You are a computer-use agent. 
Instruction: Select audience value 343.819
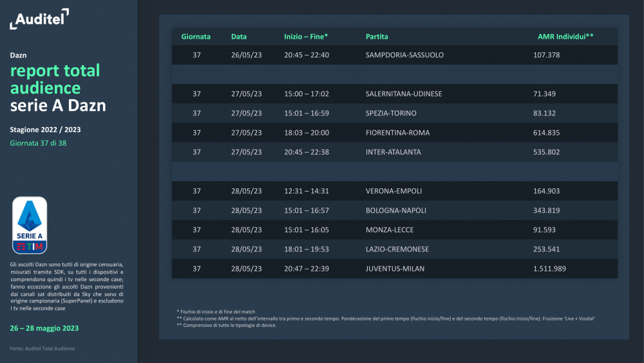[546, 210]
